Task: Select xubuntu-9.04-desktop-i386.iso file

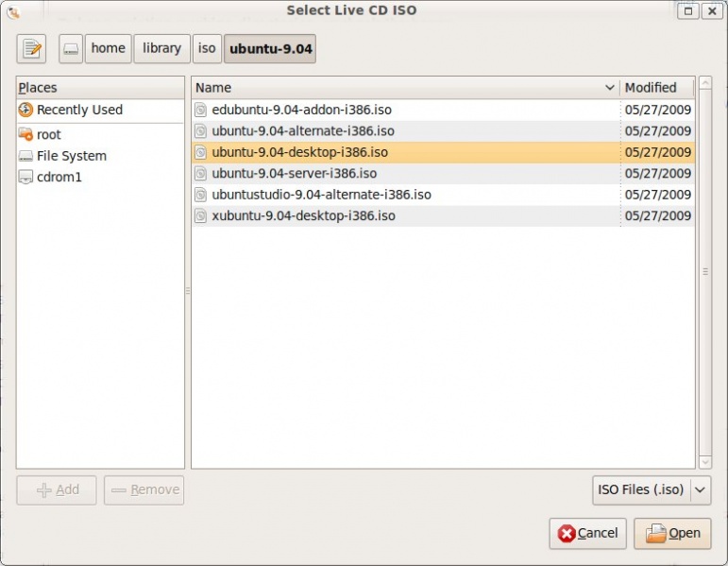Action: click(303, 215)
